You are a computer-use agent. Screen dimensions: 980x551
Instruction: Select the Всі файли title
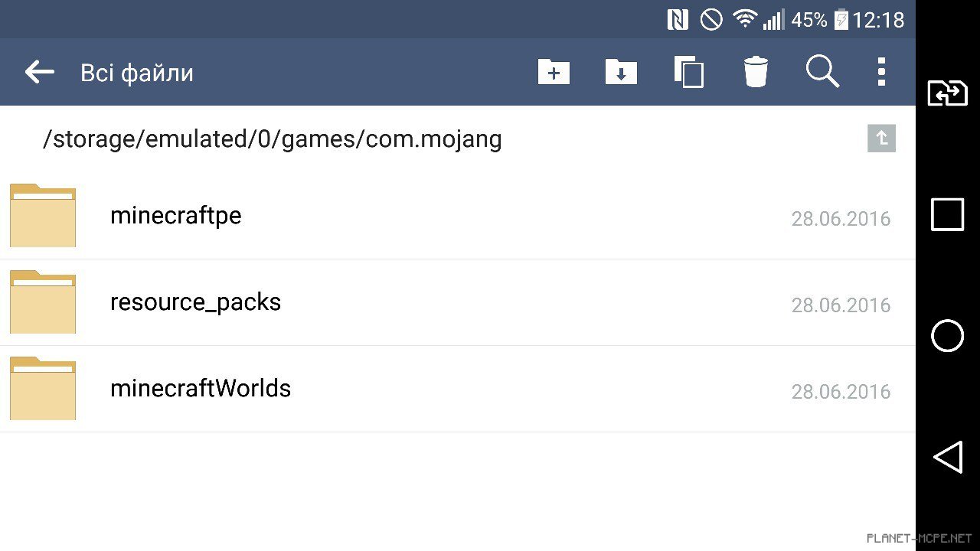click(136, 72)
